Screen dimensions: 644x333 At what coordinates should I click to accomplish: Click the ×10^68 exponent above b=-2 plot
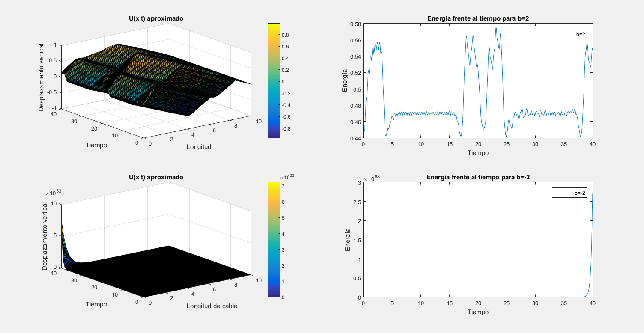[x=373, y=179]
